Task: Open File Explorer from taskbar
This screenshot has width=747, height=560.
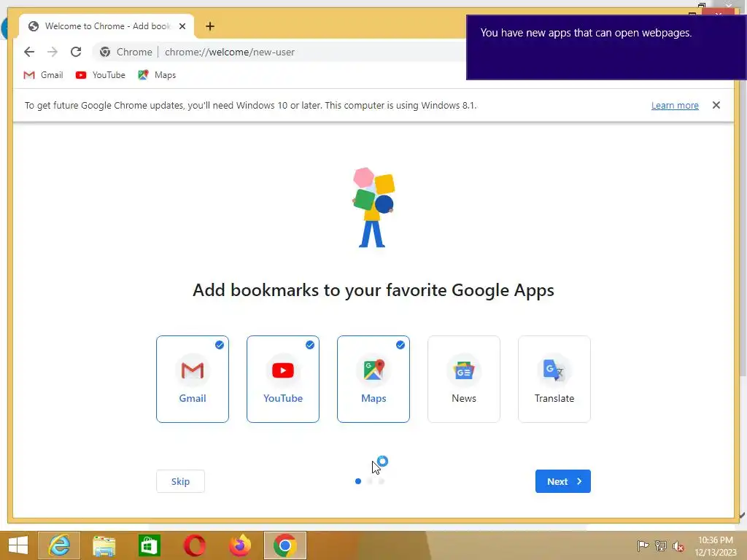Action: click(x=104, y=545)
